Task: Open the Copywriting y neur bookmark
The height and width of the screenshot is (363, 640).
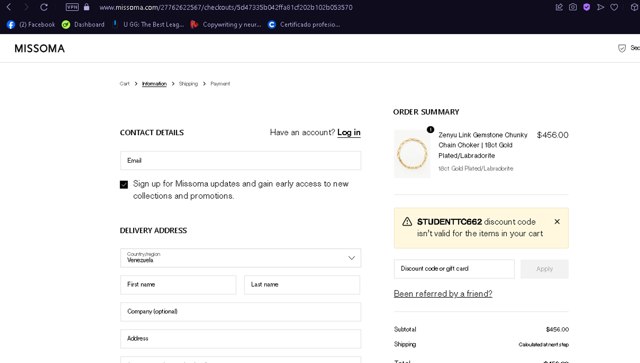Action: (x=226, y=24)
